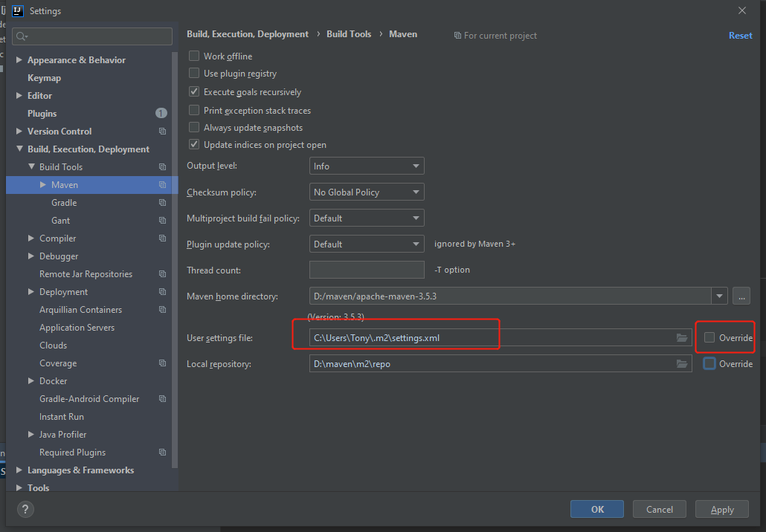Click the OK button

[x=597, y=510]
